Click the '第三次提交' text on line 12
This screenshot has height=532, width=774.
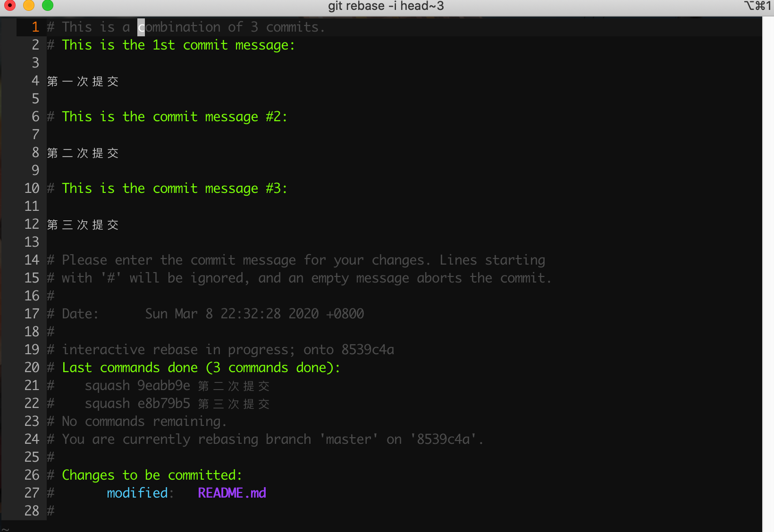(83, 224)
